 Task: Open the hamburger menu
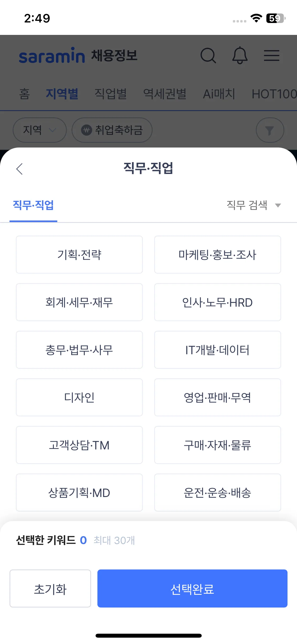click(x=272, y=55)
